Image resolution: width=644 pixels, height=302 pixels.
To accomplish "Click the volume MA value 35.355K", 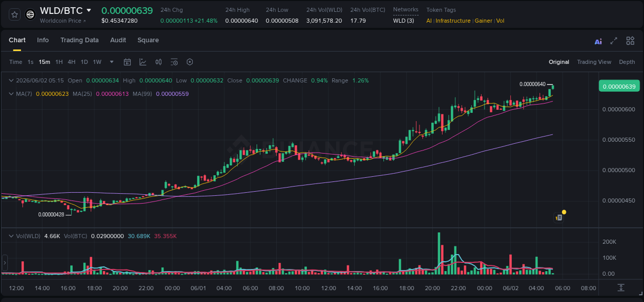I will click(165, 236).
